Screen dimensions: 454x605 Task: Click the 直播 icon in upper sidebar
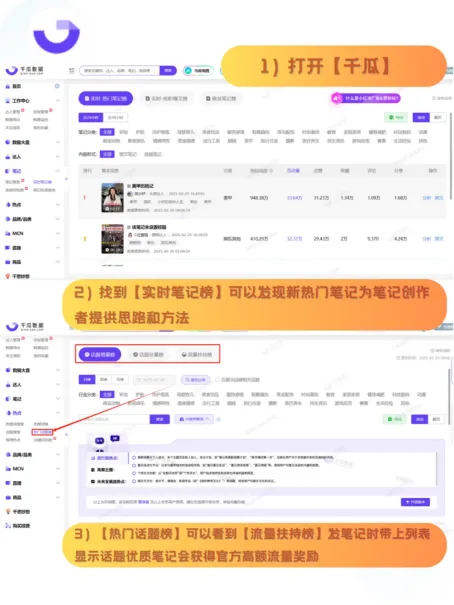[7, 248]
